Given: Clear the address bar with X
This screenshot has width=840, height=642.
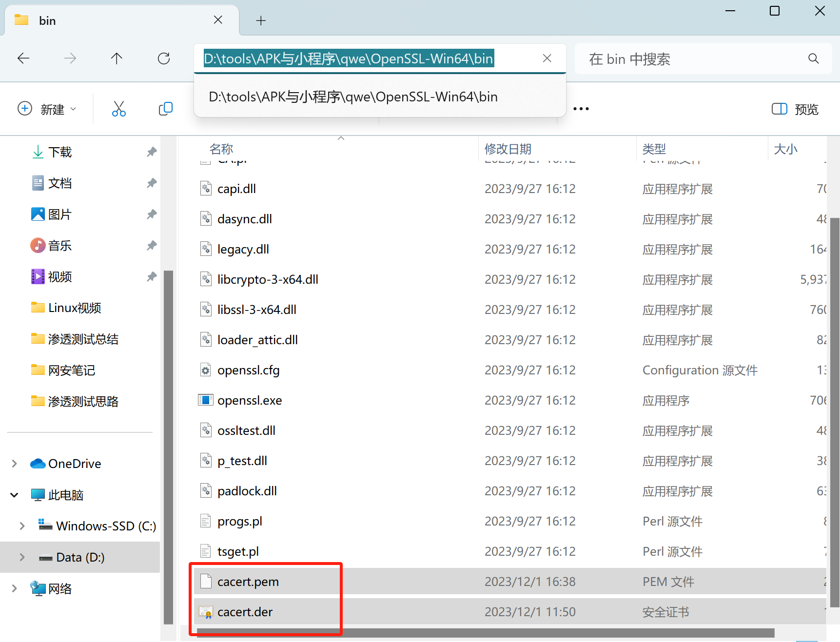Looking at the screenshot, I should pyautogui.click(x=547, y=58).
